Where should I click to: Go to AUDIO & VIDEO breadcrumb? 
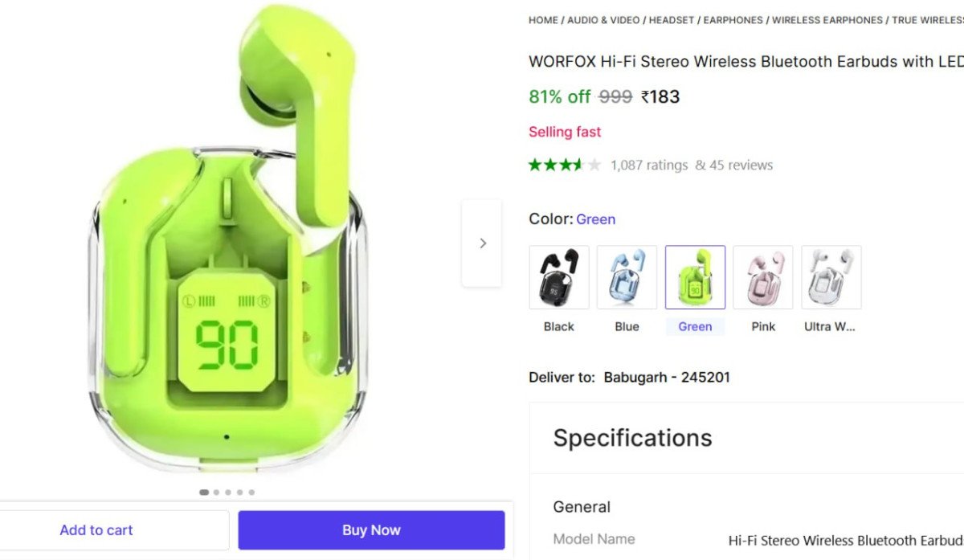603,20
